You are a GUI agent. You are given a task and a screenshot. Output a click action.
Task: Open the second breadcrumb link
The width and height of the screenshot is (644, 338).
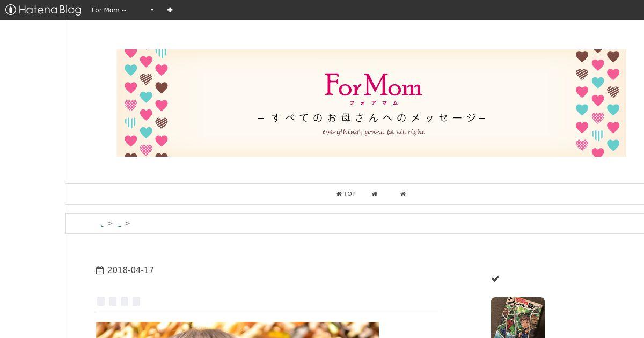(119, 225)
